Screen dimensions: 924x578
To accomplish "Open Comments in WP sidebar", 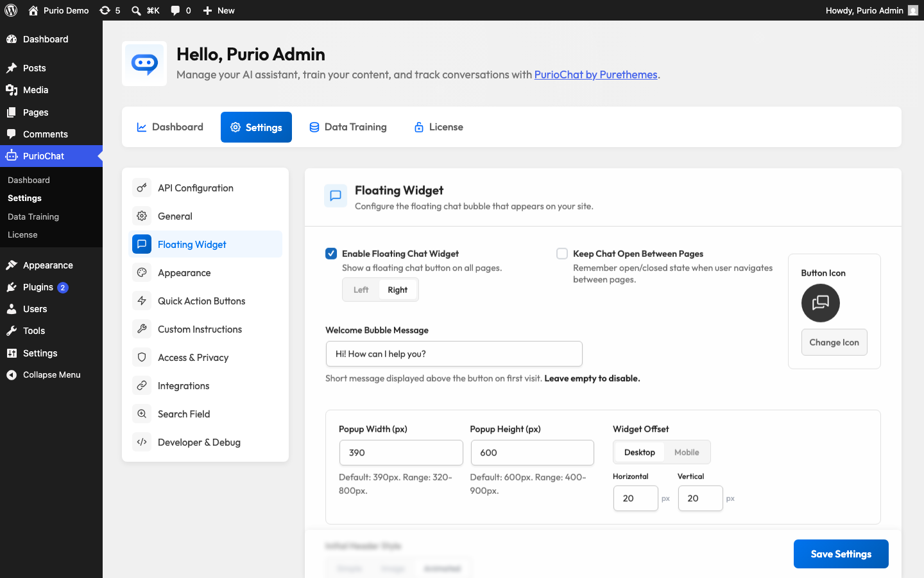I will point(51,134).
